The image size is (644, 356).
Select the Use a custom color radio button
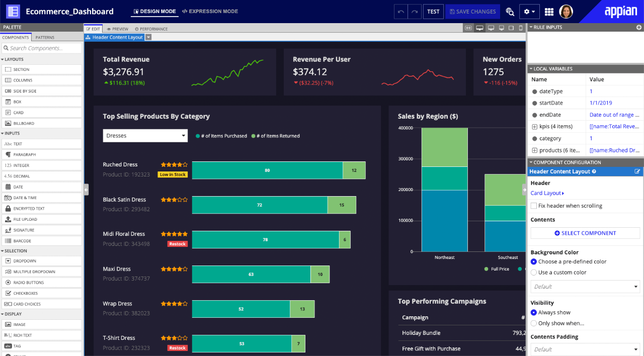click(533, 272)
